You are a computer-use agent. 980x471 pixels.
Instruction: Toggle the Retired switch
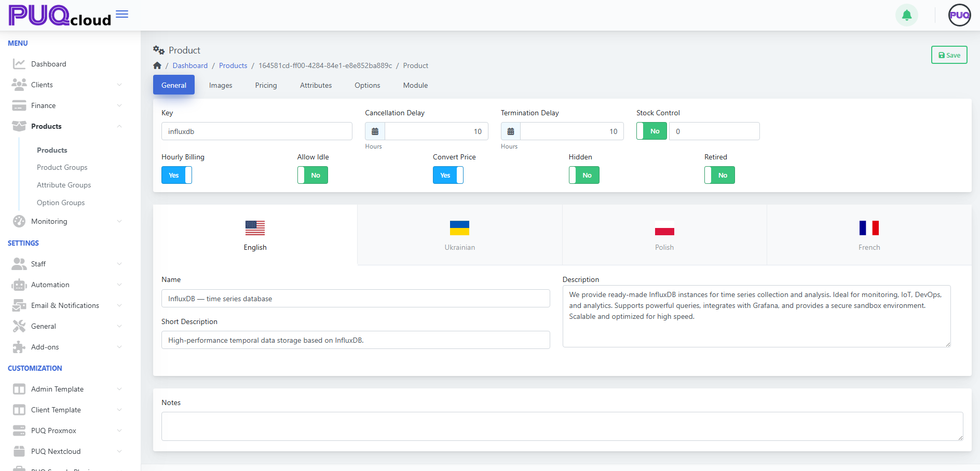pos(719,175)
